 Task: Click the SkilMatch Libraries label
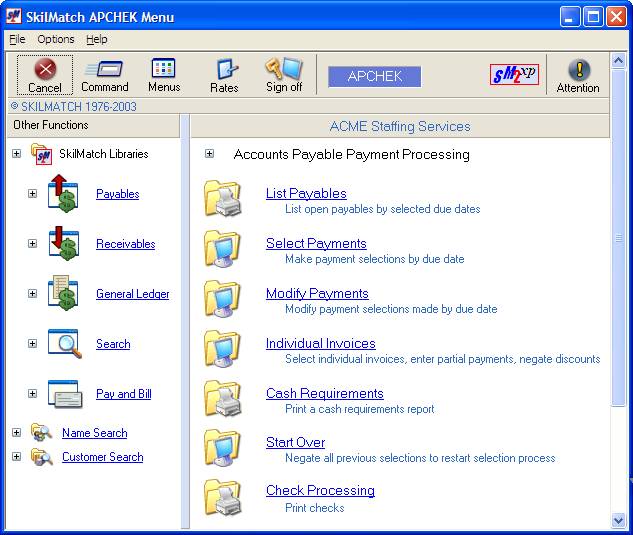(104, 154)
